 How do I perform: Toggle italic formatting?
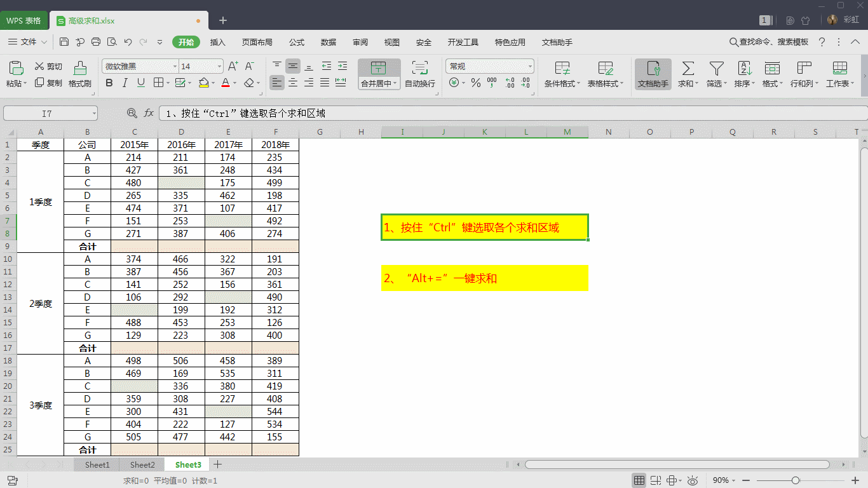[x=124, y=83]
